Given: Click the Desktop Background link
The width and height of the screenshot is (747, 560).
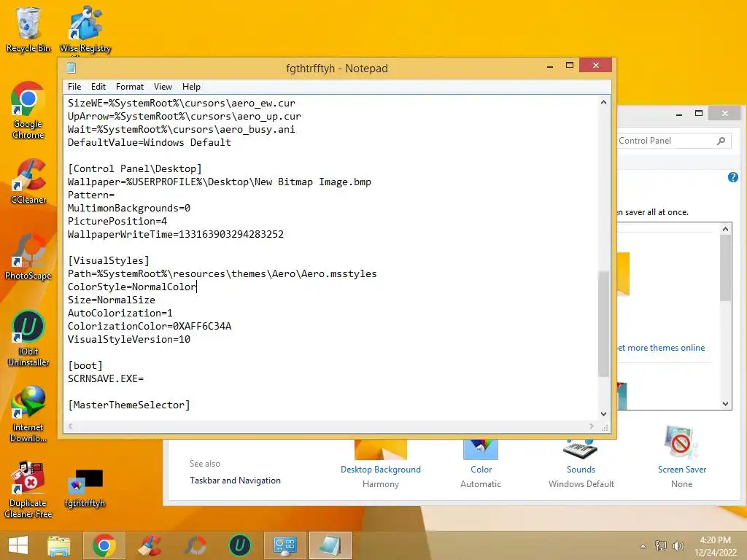Looking at the screenshot, I should pos(381,470).
